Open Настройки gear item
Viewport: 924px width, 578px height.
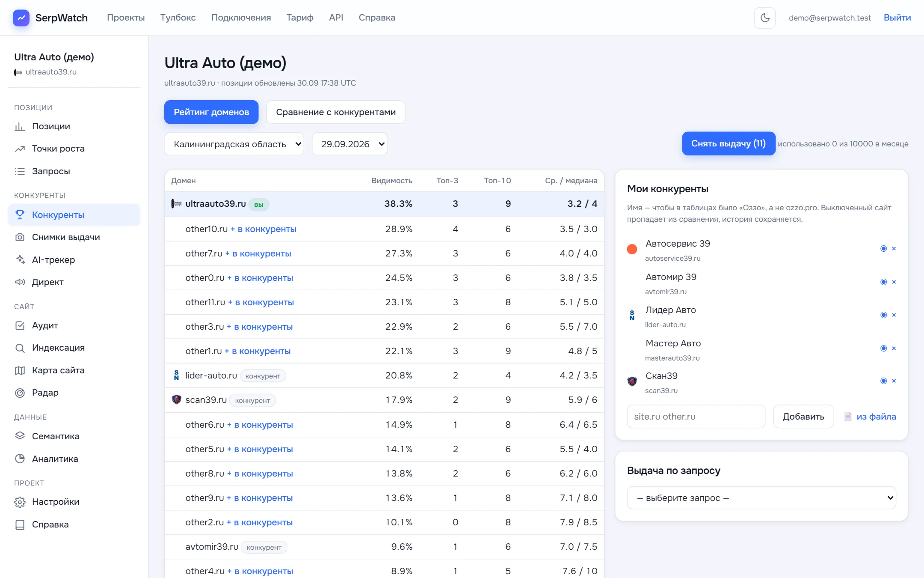coord(74,502)
